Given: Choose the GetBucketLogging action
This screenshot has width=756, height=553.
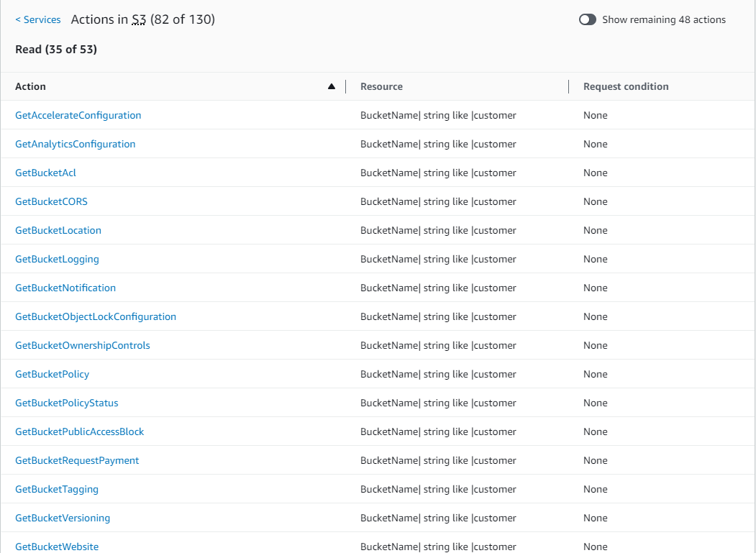Looking at the screenshot, I should click(x=57, y=259).
